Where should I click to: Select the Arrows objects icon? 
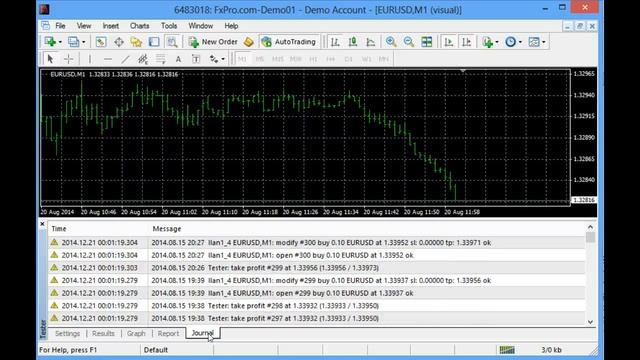213,59
